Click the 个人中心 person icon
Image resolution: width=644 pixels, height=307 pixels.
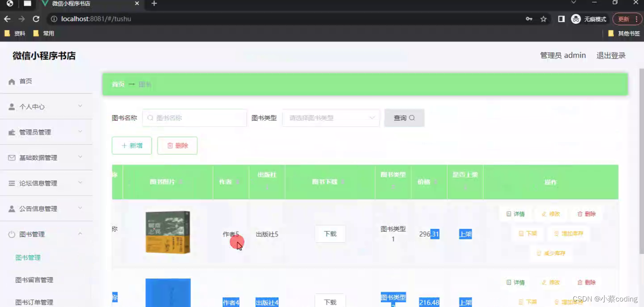pyautogui.click(x=11, y=107)
